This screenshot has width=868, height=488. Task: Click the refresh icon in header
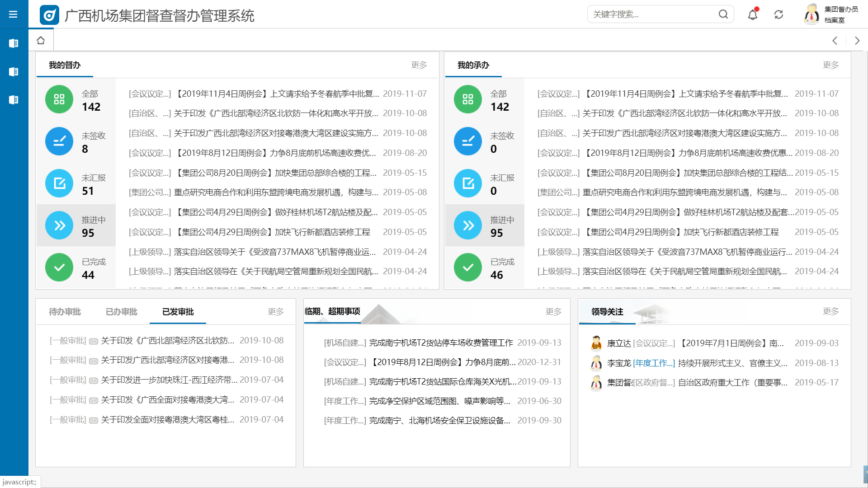click(778, 14)
